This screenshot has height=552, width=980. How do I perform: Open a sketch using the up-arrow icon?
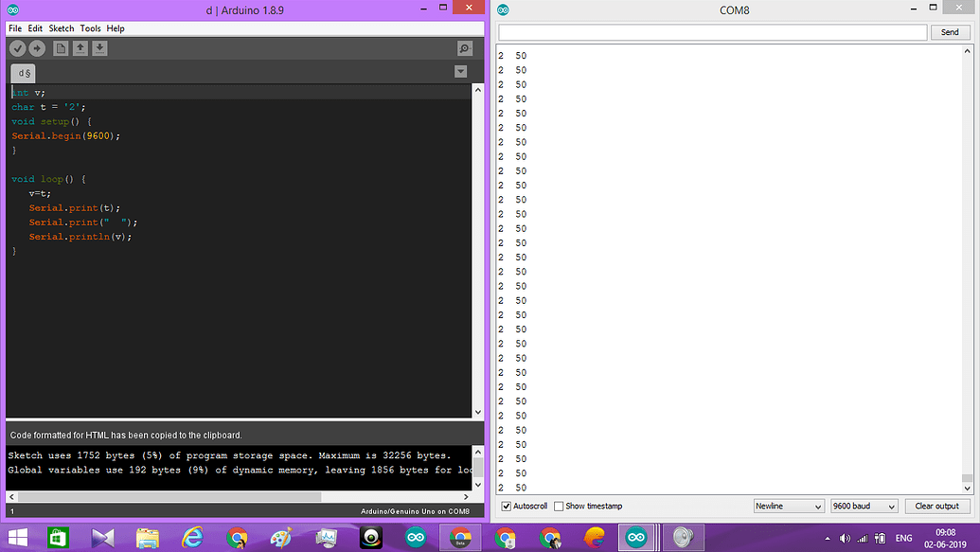click(x=80, y=47)
